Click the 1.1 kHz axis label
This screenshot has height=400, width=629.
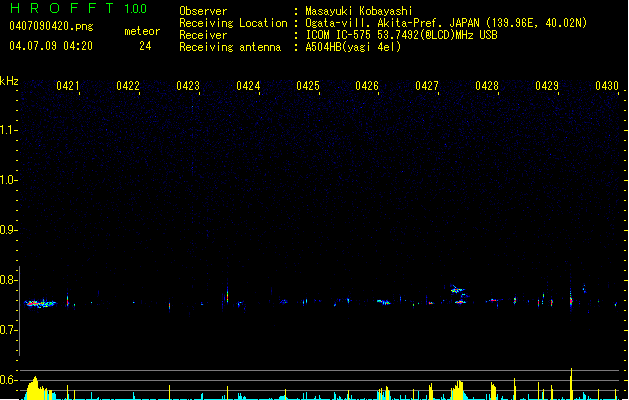tap(8, 130)
